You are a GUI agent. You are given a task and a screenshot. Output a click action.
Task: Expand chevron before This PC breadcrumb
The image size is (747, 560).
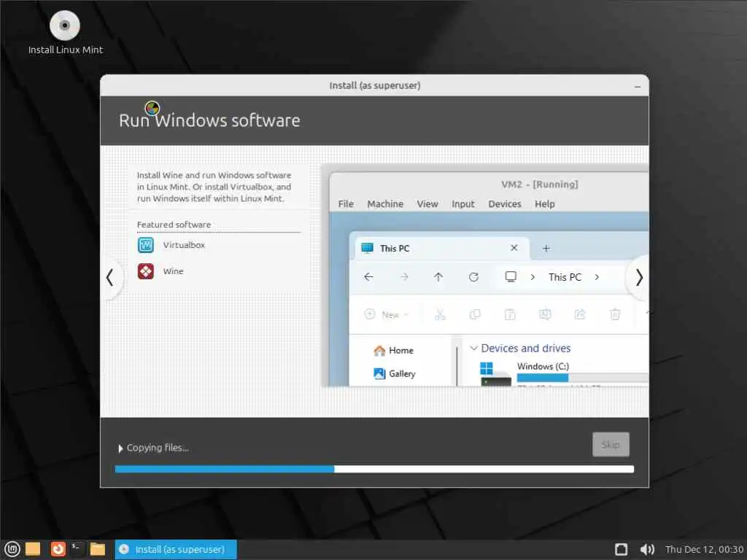point(533,277)
